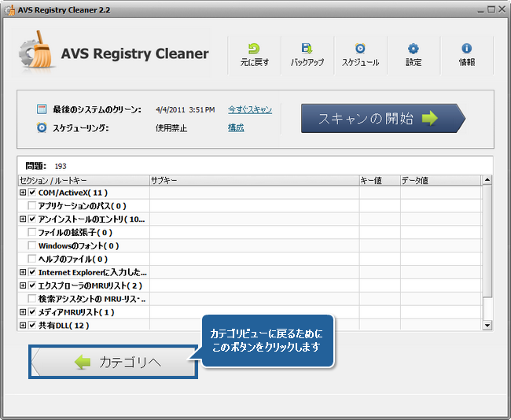Image resolution: width=511 pixels, height=420 pixels.
Task: Toggle アンインストールのエントリ checkbox
Action: click(32, 219)
